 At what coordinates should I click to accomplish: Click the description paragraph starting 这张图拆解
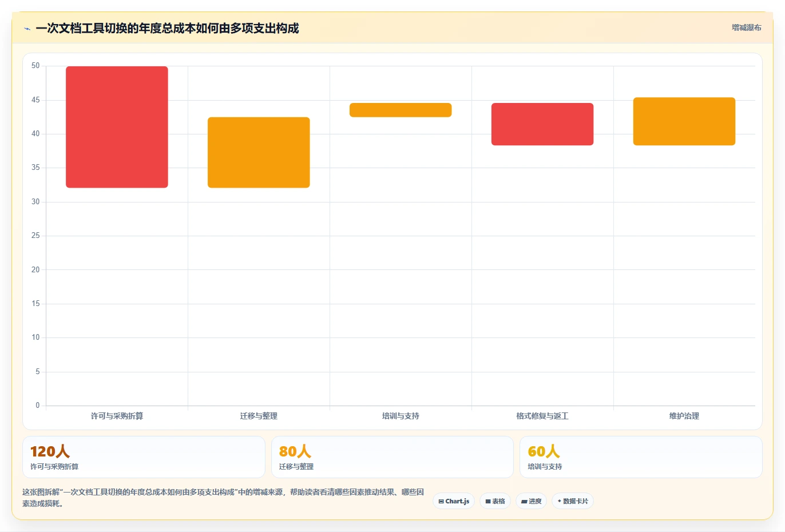223,498
